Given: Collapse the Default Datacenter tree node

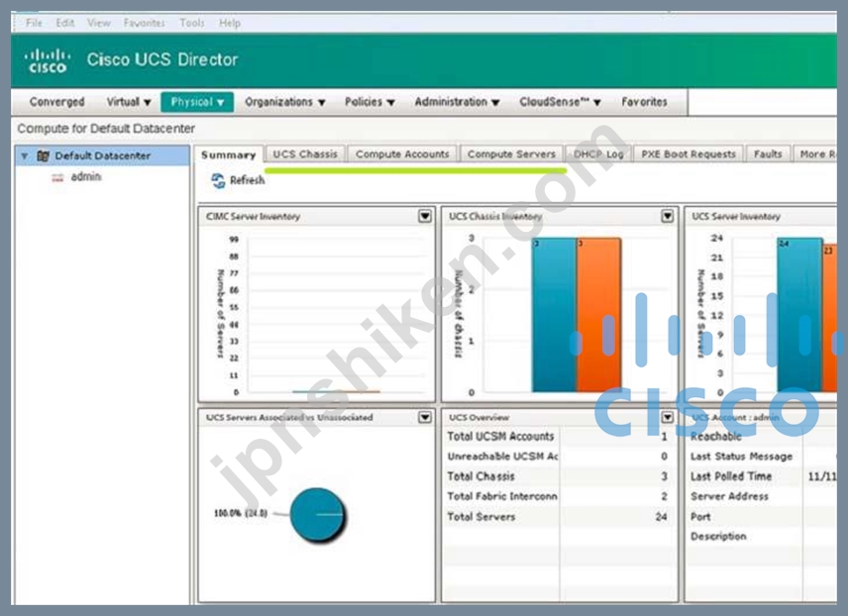Looking at the screenshot, I should [25, 155].
